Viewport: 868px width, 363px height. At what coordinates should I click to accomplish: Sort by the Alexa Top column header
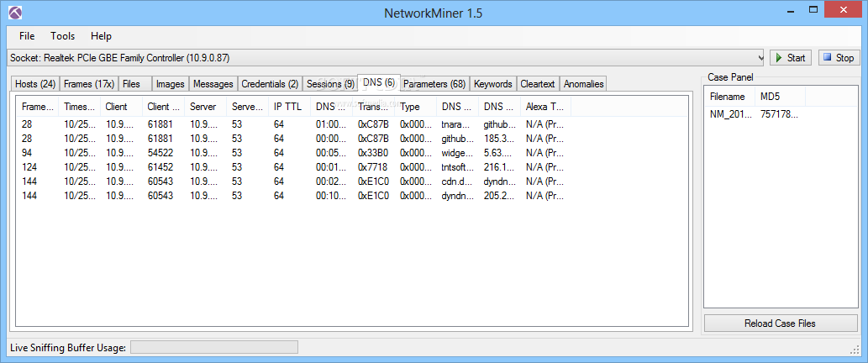546,107
